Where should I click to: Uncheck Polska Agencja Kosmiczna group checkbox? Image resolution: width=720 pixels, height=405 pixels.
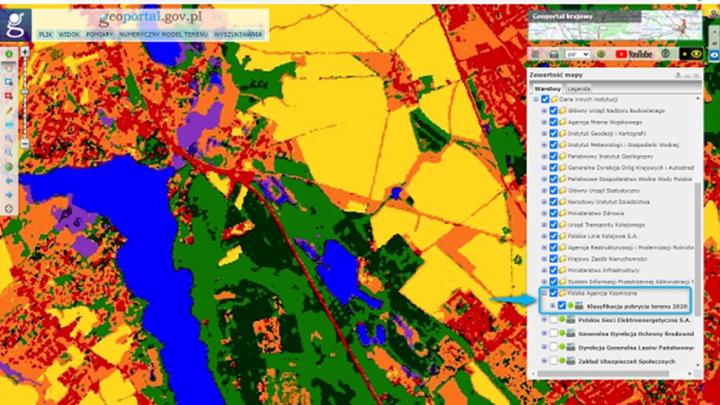point(553,293)
